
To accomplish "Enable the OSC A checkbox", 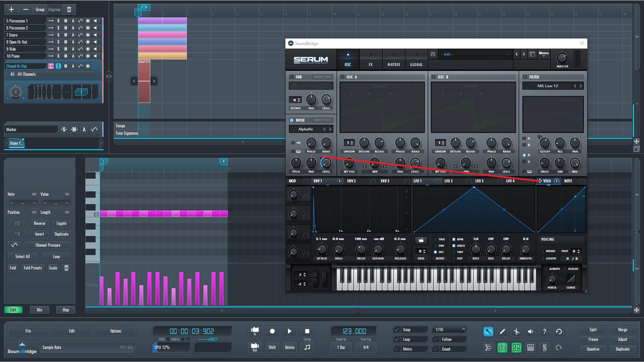I will (x=342, y=77).
